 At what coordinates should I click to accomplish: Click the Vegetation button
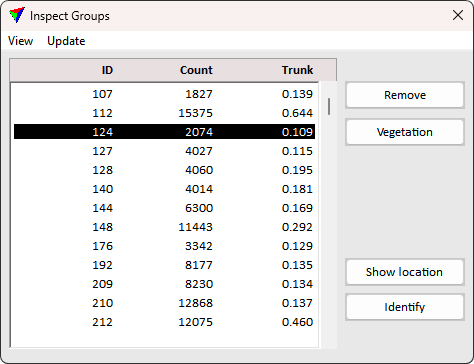[405, 132]
